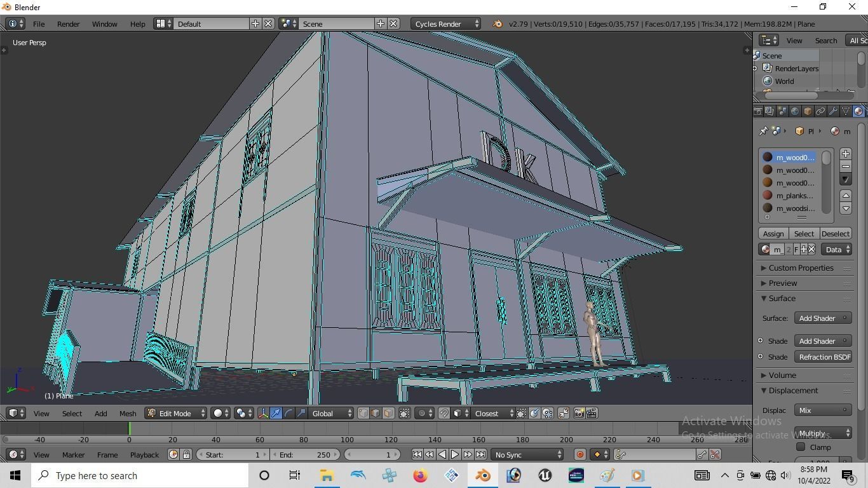Viewport: 868px width, 488px height.
Task: Open pivot point dropdown
Action: pos(243,414)
